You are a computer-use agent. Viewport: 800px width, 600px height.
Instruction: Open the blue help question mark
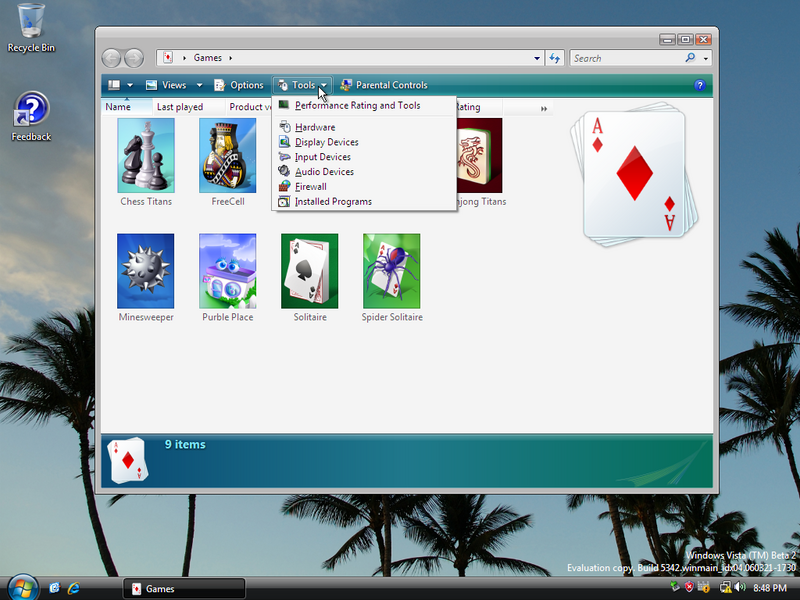700,85
